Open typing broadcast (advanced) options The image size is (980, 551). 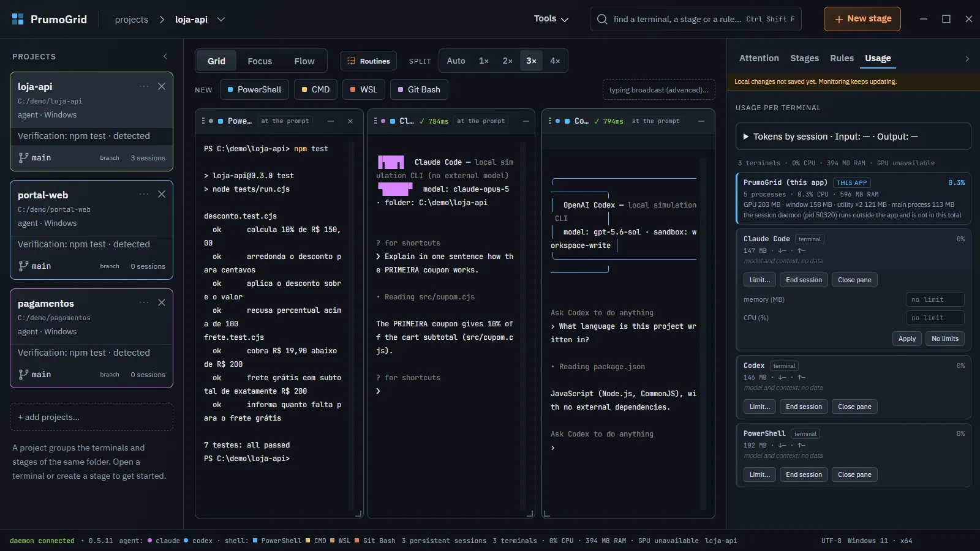[658, 90]
